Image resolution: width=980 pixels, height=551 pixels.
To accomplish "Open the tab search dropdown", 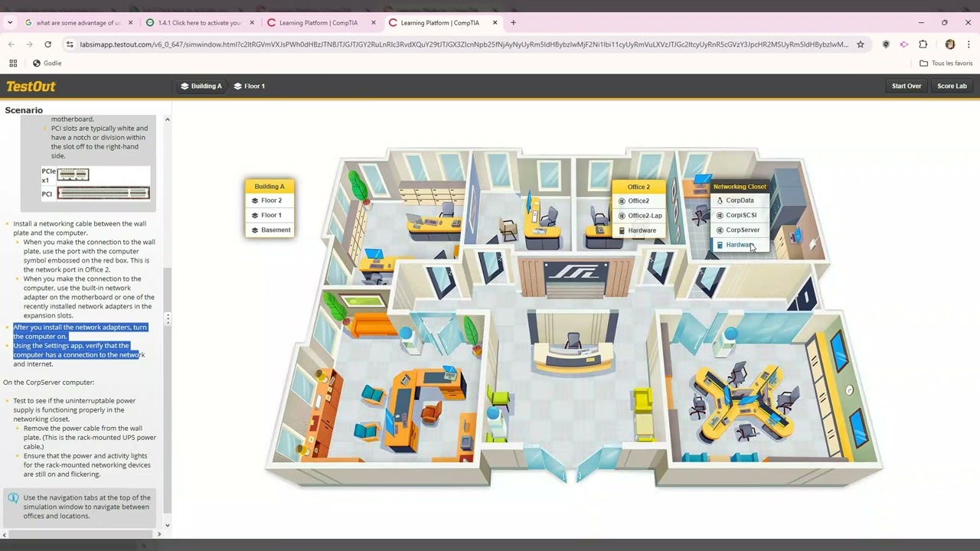I will (10, 23).
